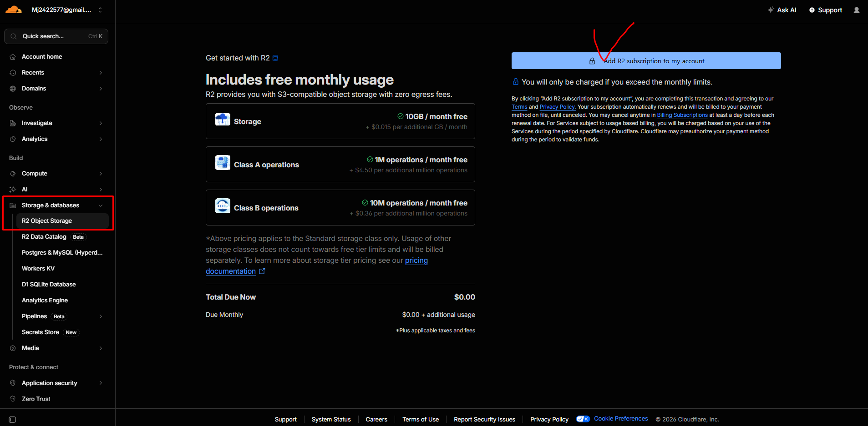The width and height of the screenshot is (868, 426).
Task: Click the Quick search input field
Action: click(x=56, y=36)
